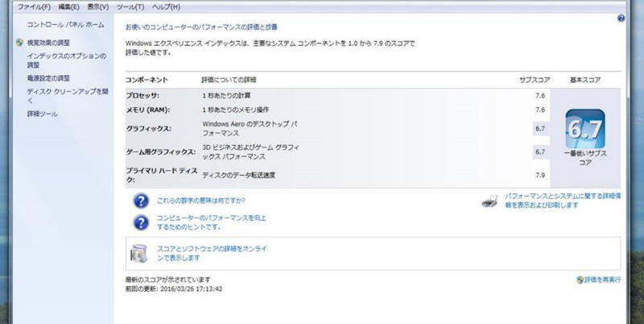The width and height of the screenshot is (644, 324).
Task: Click the 評価についての詳細 column header
Action: pyautogui.click(x=229, y=80)
